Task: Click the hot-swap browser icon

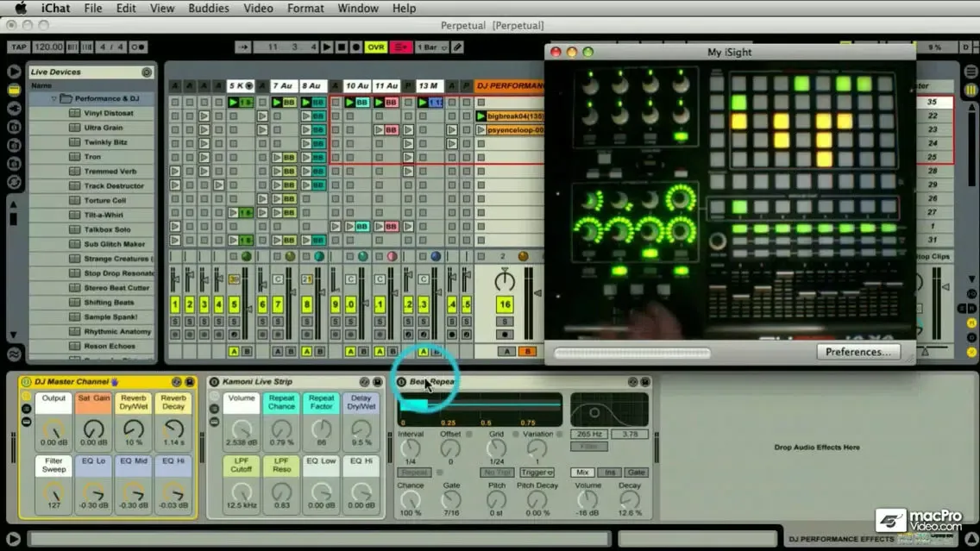Action: coord(14,183)
